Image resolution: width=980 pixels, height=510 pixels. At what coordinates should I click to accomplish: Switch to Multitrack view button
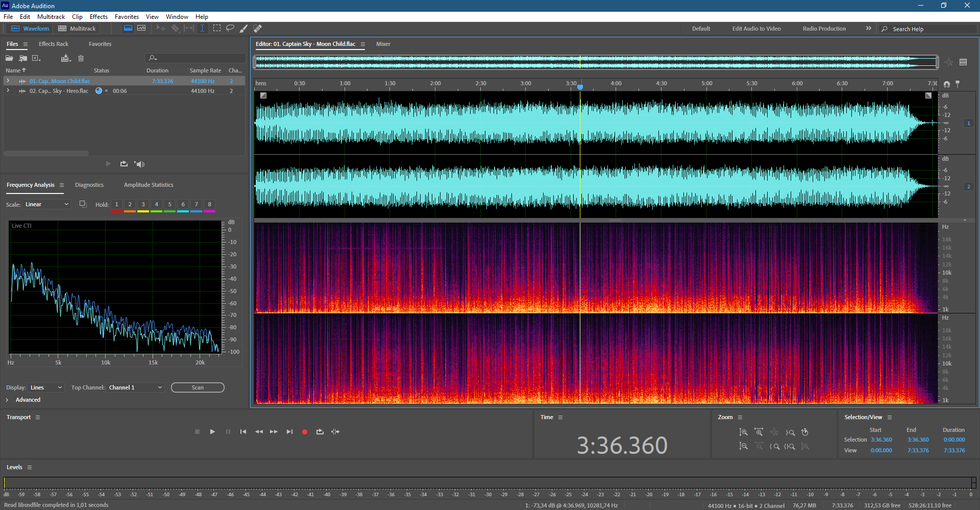77,29
